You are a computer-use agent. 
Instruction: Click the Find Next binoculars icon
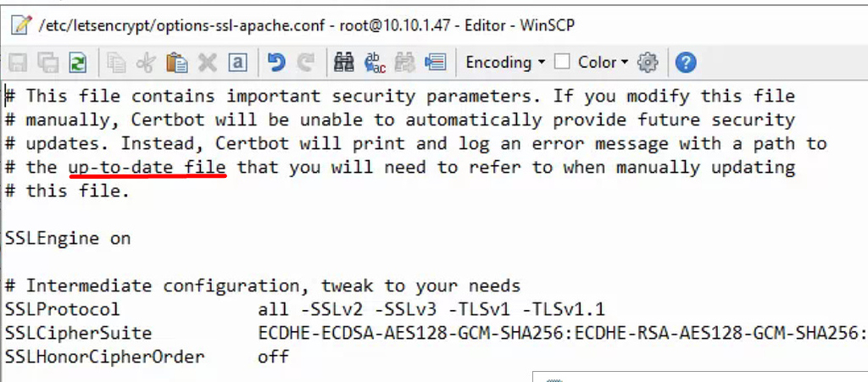405,63
